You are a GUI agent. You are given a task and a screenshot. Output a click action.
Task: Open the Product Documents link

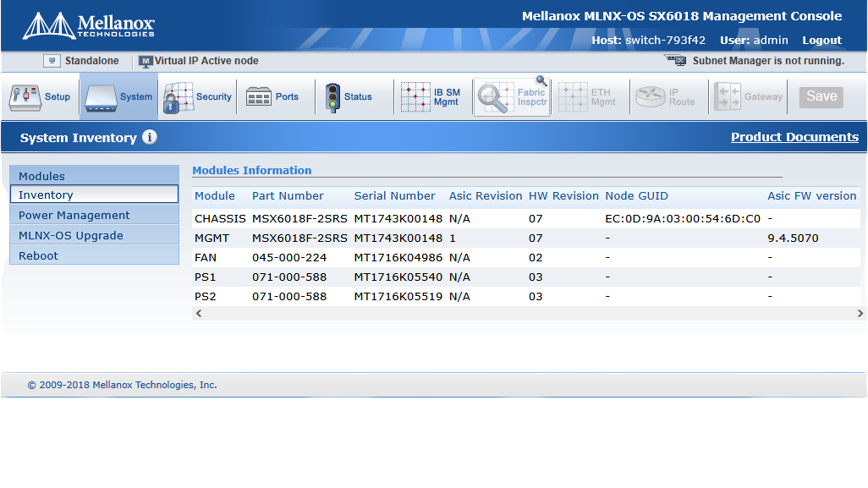click(x=794, y=137)
